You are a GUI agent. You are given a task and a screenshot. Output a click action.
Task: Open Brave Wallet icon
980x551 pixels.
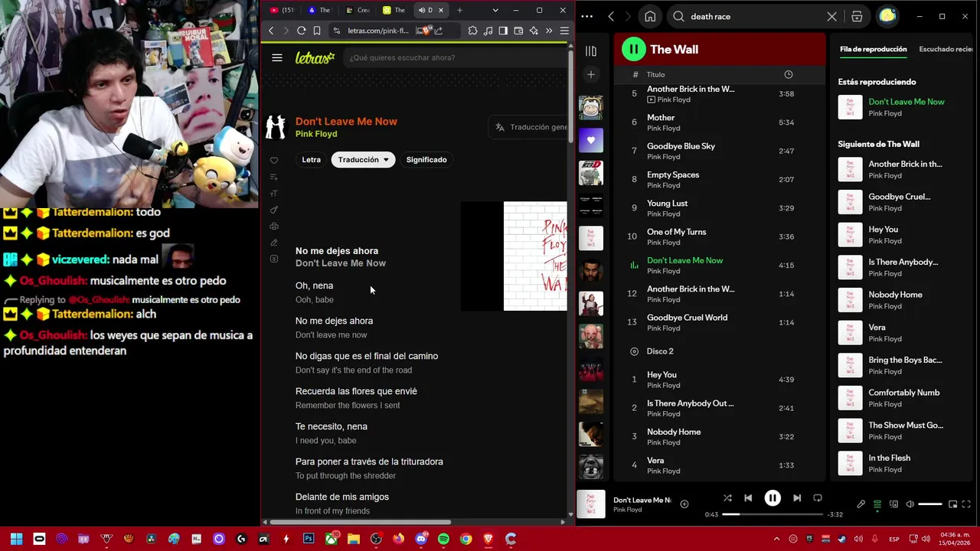(x=518, y=31)
